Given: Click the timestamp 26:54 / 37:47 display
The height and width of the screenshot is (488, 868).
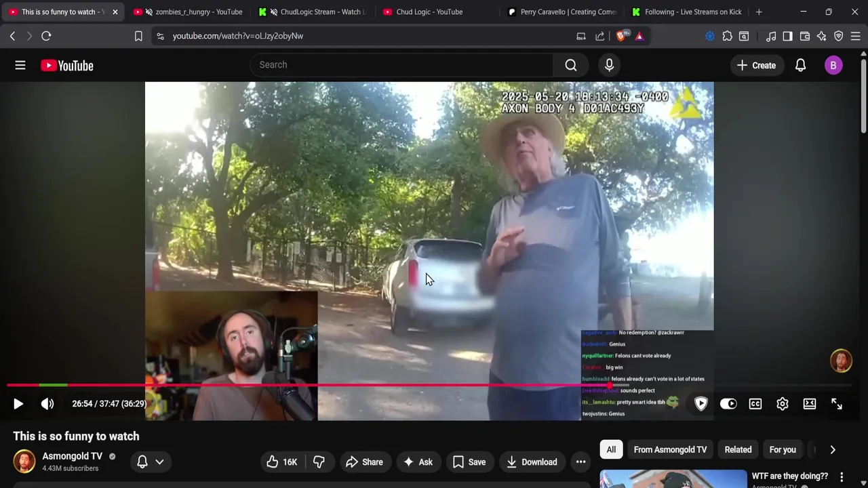Looking at the screenshot, I should point(109,404).
